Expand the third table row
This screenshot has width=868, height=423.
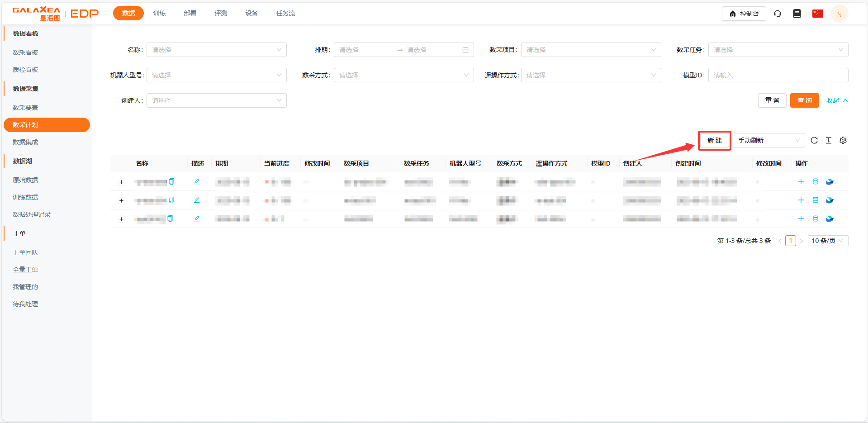click(x=121, y=219)
